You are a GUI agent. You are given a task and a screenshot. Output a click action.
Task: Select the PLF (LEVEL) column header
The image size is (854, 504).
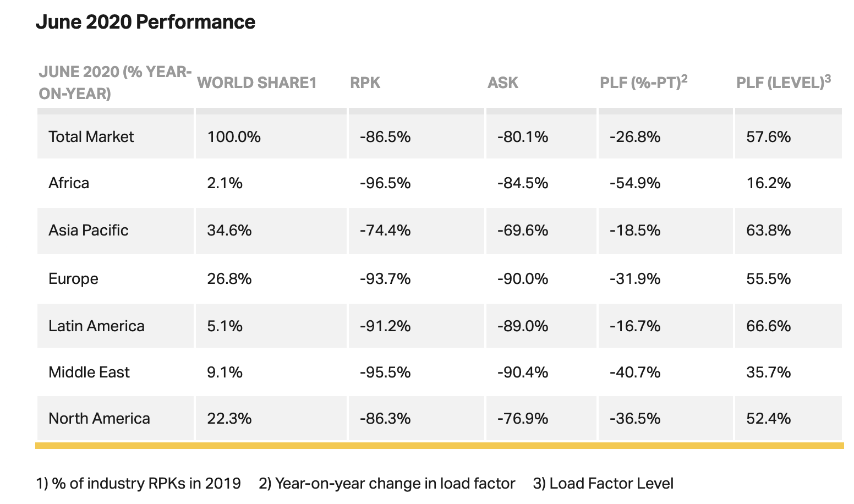[784, 83]
